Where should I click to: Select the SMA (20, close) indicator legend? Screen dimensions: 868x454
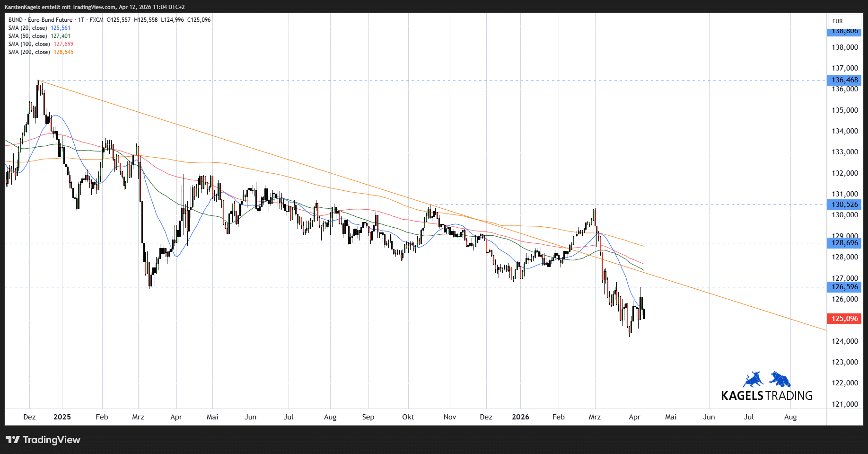point(28,28)
